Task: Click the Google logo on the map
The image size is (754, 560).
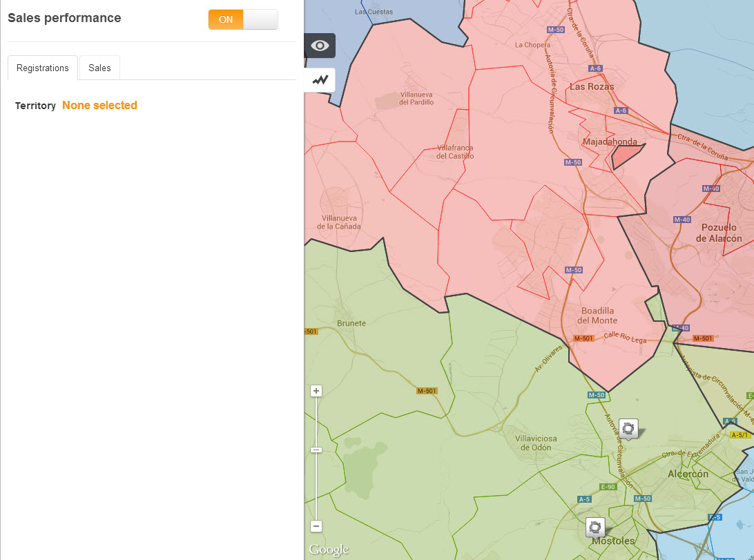Action: [x=329, y=550]
